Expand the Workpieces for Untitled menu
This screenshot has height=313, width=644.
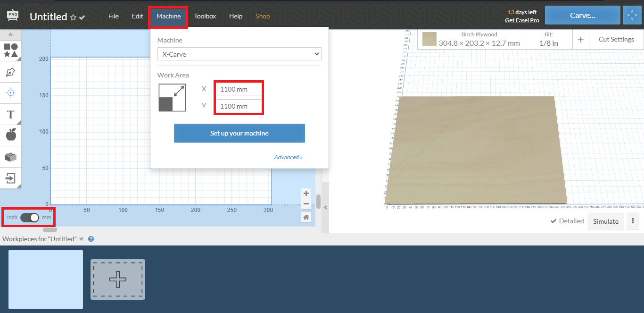(x=81, y=239)
